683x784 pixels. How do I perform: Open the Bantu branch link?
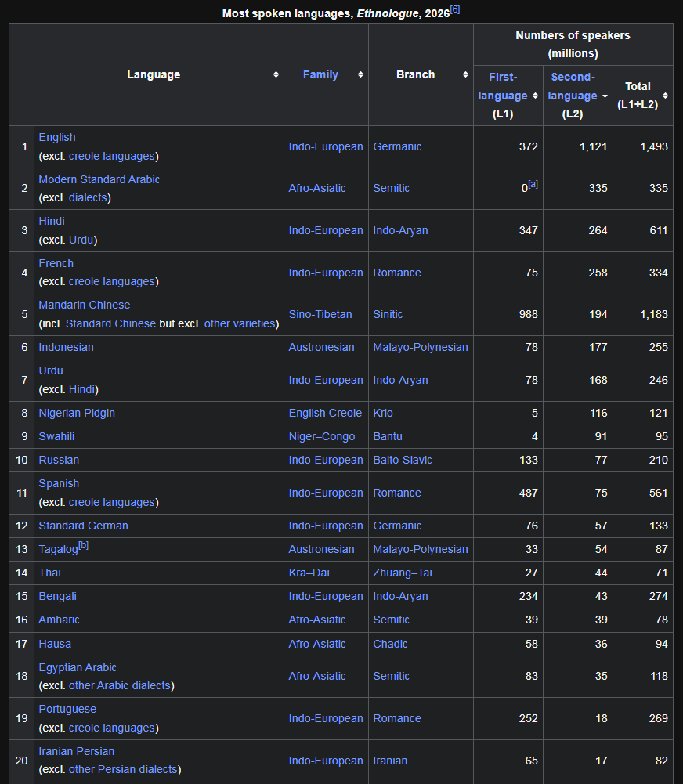point(388,436)
